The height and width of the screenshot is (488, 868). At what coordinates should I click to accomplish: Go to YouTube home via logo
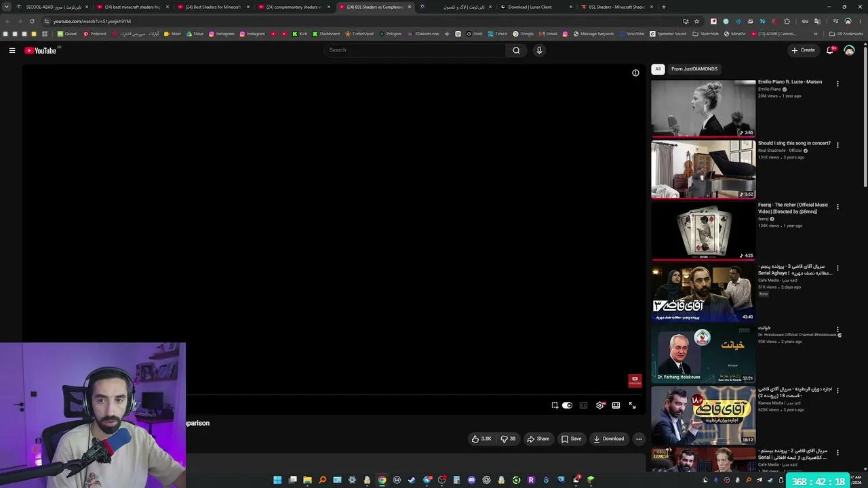coord(41,50)
